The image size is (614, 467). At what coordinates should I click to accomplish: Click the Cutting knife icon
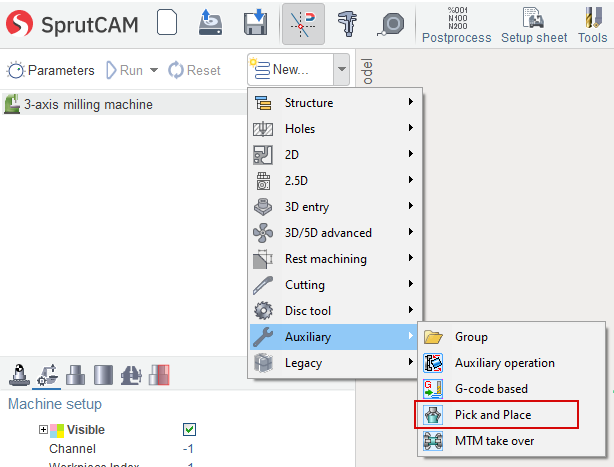click(x=263, y=285)
